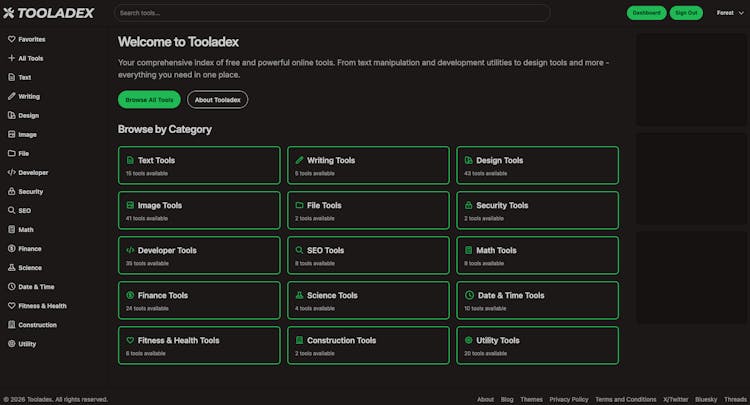
Task: Click the Tooladex logo icon
Action: (x=9, y=13)
